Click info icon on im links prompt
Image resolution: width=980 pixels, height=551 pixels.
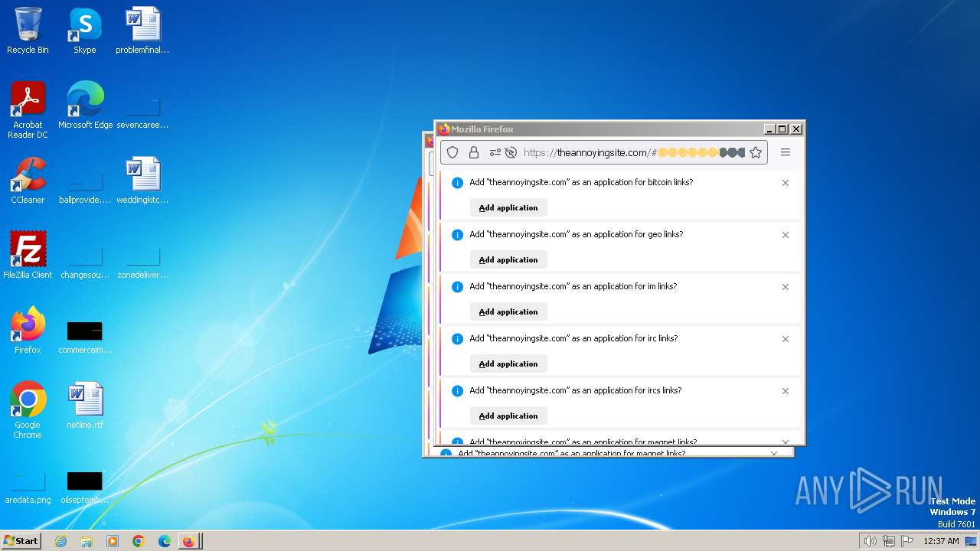(x=457, y=287)
